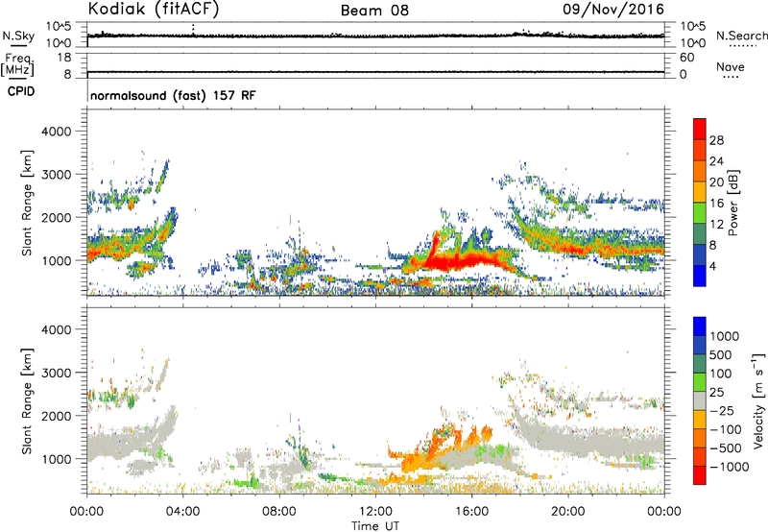768x532 pixels.
Task: Click the noise trace in N.Sky panel
Action: coord(375,36)
